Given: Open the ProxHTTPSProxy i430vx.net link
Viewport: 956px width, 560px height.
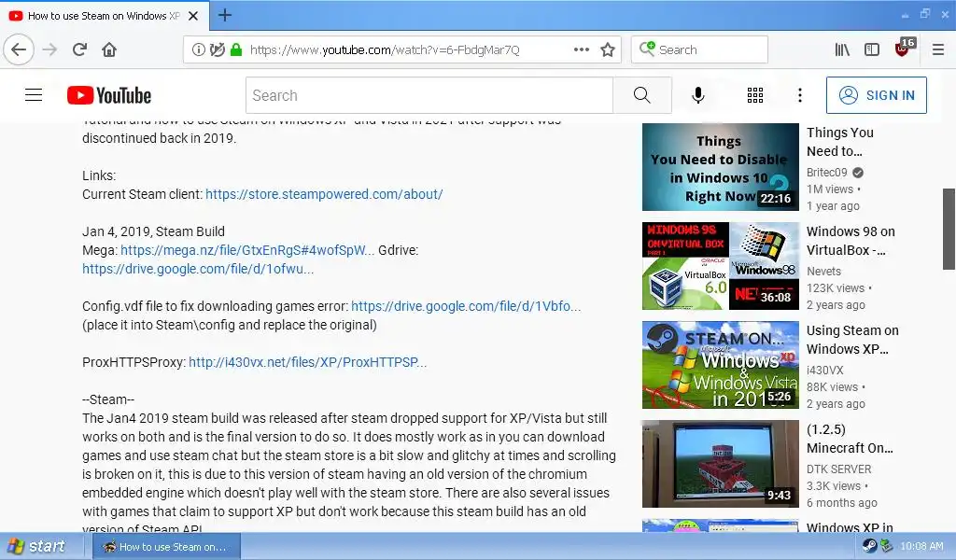Looking at the screenshot, I should point(307,362).
